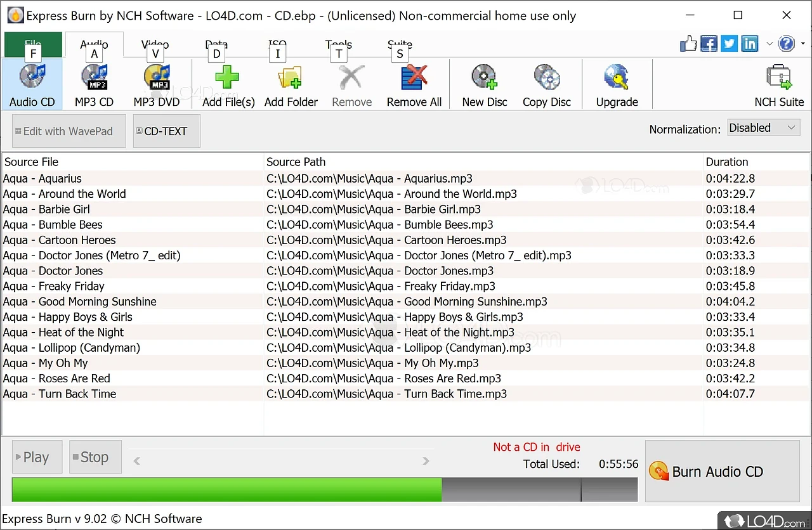
Task: Click the CD-TEXT button
Action: click(167, 131)
